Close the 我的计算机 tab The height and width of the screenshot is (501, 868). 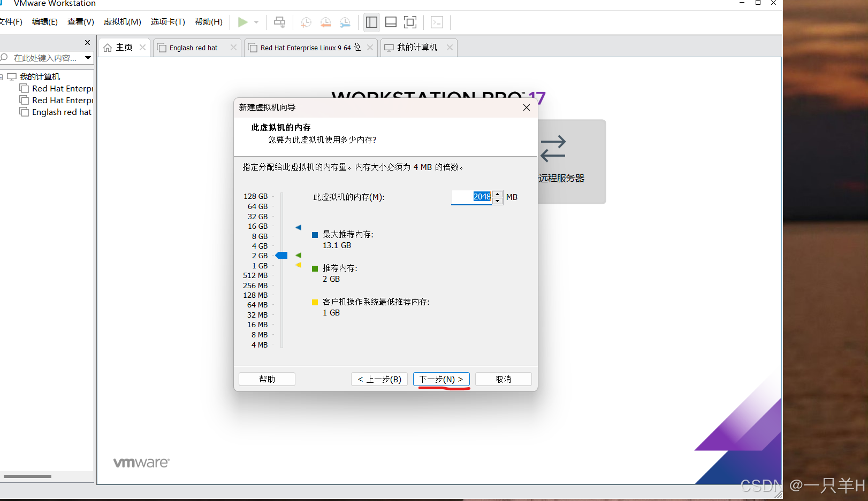[x=450, y=48]
